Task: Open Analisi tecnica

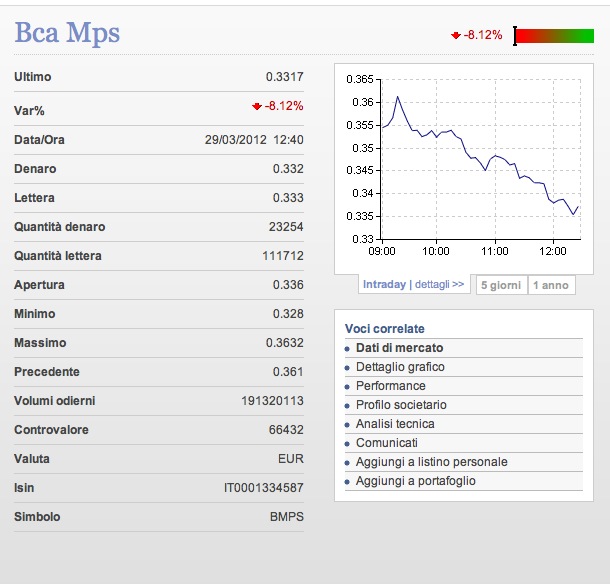Action: tap(395, 424)
